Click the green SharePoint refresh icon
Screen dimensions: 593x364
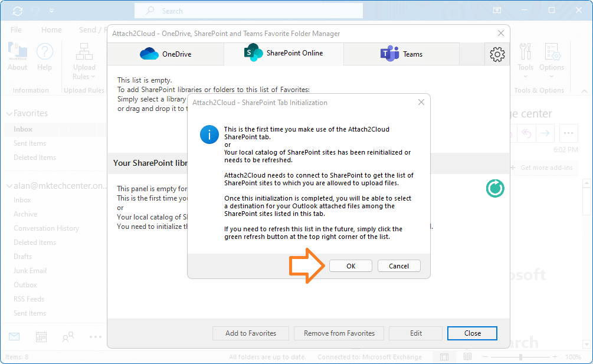[x=494, y=188]
